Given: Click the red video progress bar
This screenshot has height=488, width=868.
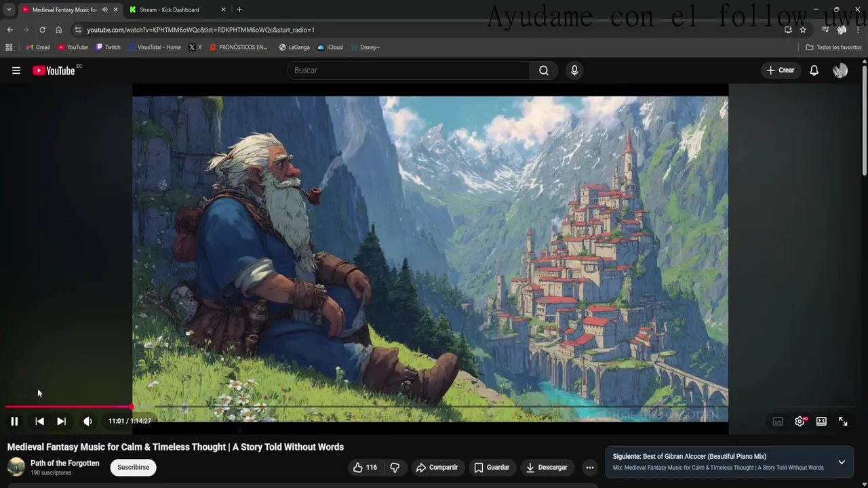Looking at the screenshot, I should click(x=68, y=407).
